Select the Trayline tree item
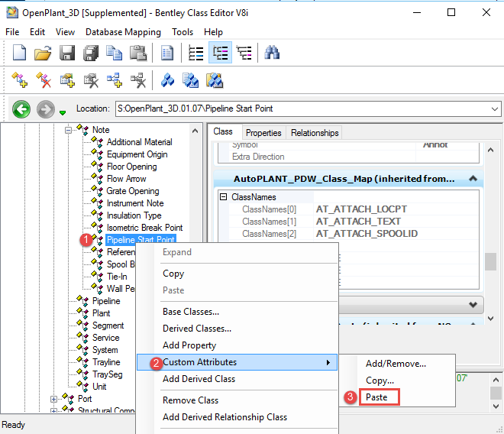This screenshot has height=434, width=504. (106, 362)
